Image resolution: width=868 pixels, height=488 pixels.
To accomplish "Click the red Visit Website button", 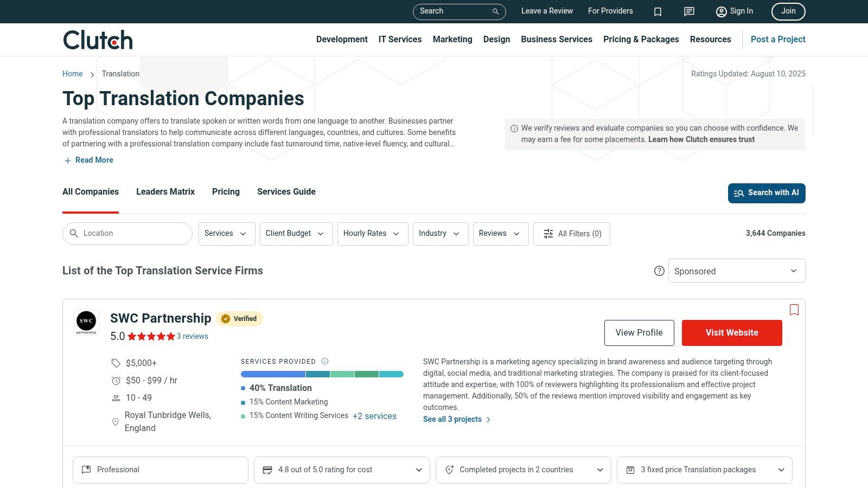I will point(732,333).
